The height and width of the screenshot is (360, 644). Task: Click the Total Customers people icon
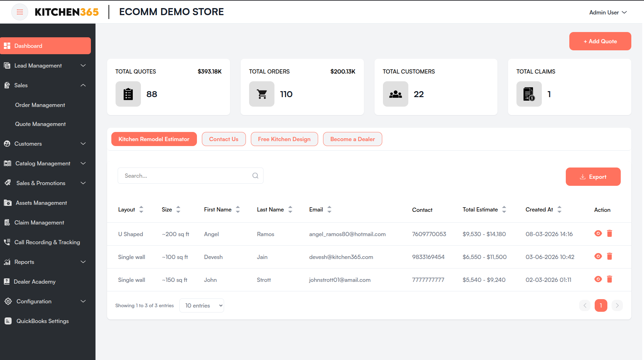[396, 94]
